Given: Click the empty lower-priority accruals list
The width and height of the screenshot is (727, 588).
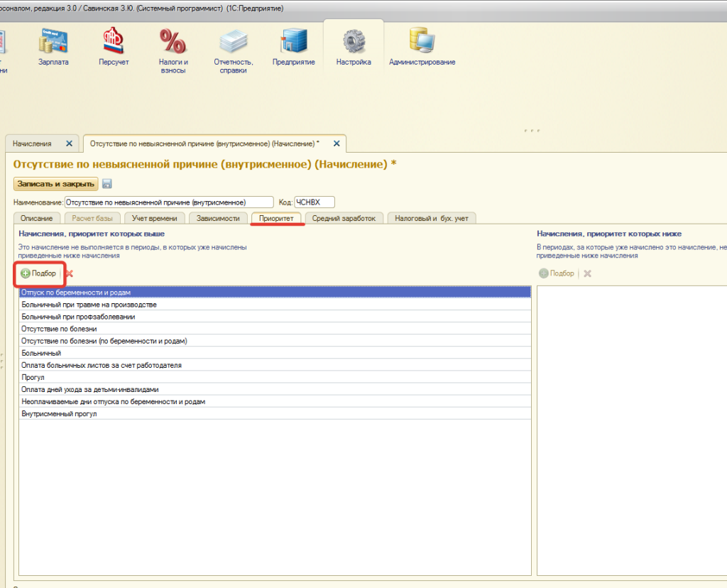Looking at the screenshot, I should coord(632,430).
